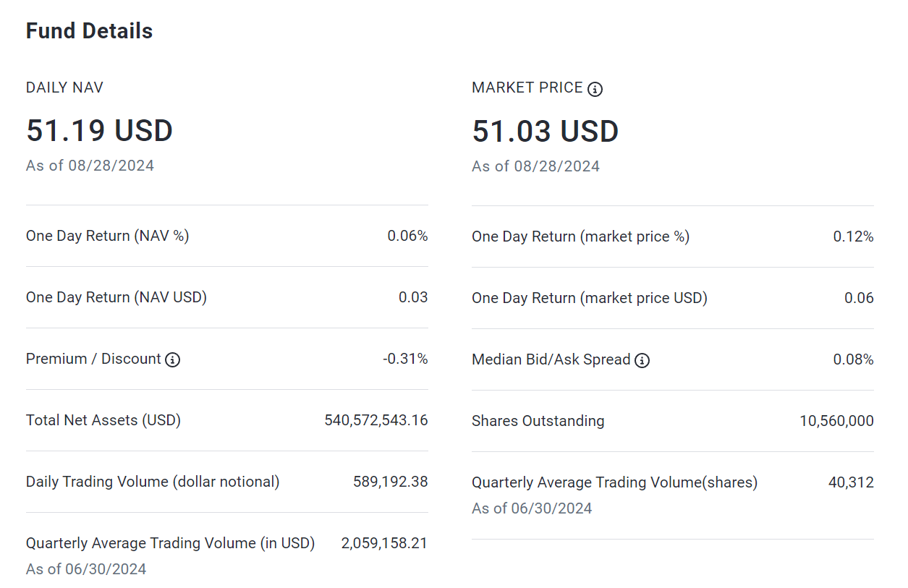This screenshot has width=908, height=588.
Task: Select the Daily Trading Volume (dollar notional) label
Action: coord(153,482)
